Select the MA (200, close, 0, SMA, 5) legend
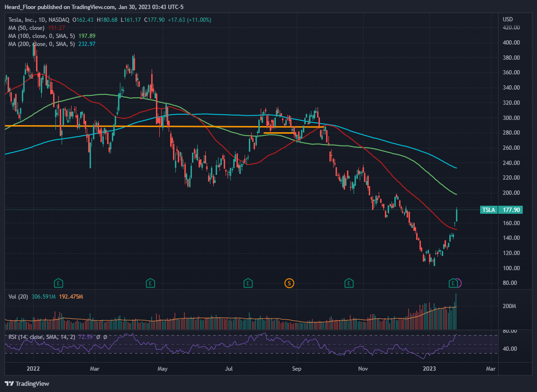This screenshot has width=537, height=392. click(x=42, y=44)
